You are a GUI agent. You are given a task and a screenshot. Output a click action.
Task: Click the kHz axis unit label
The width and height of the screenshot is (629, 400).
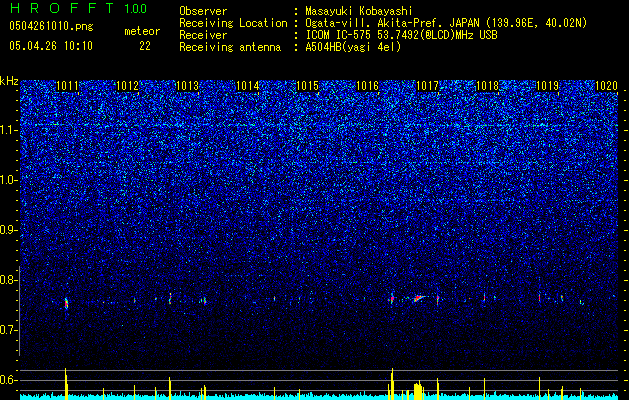point(9,81)
